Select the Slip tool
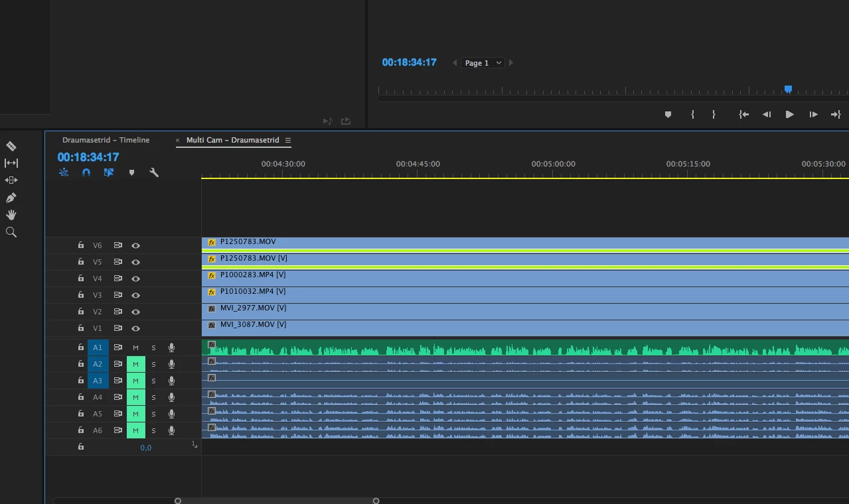The image size is (849, 504). click(x=11, y=163)
